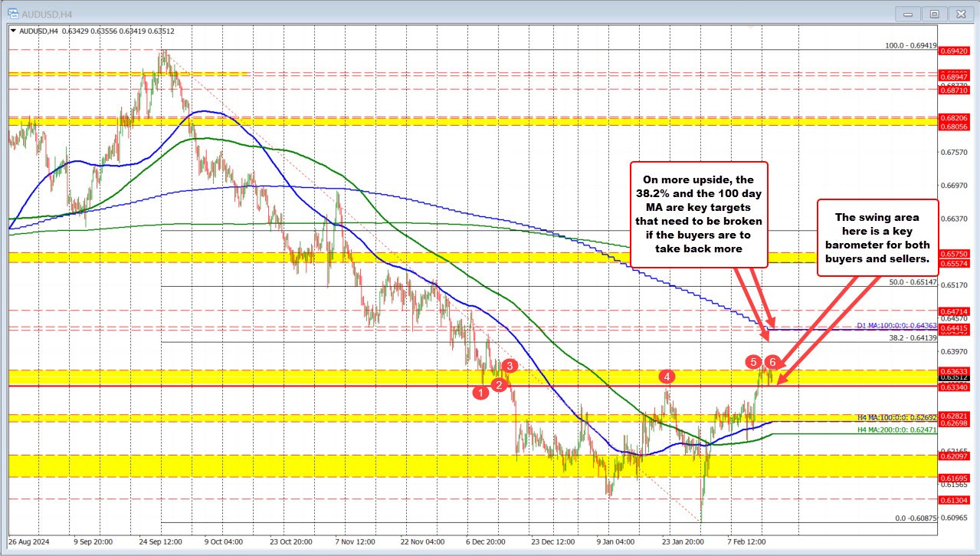The height and width of the screenshot is (556, 980).
Task: Click the 0.68947 red price tag
Action: [955, 77]
